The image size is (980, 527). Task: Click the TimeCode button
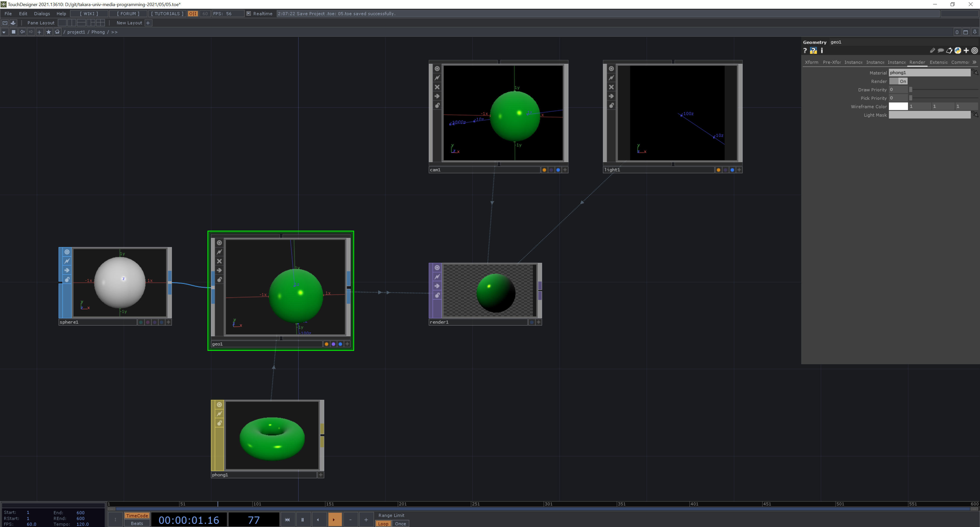(x=137, y=516)
